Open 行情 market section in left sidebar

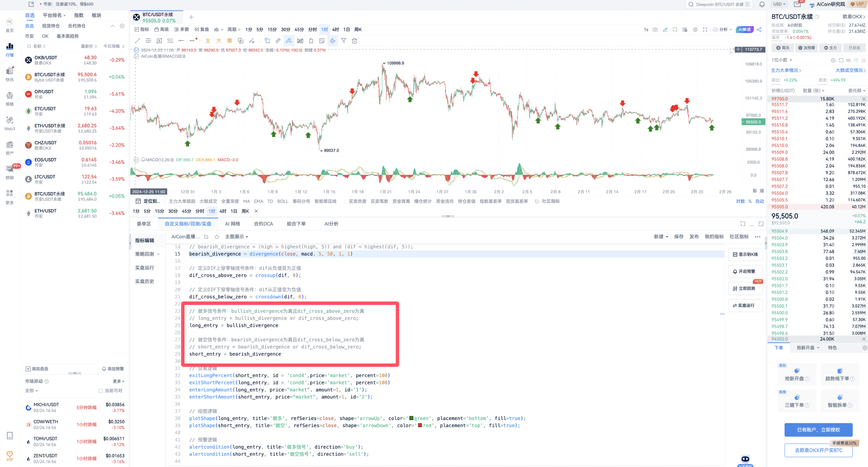(10, 50)
